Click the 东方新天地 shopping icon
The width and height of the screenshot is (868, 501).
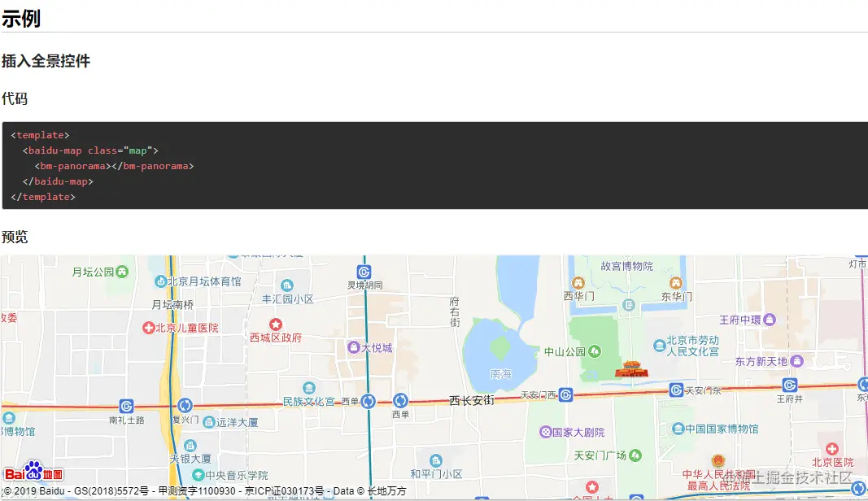[x=796, y=361]
